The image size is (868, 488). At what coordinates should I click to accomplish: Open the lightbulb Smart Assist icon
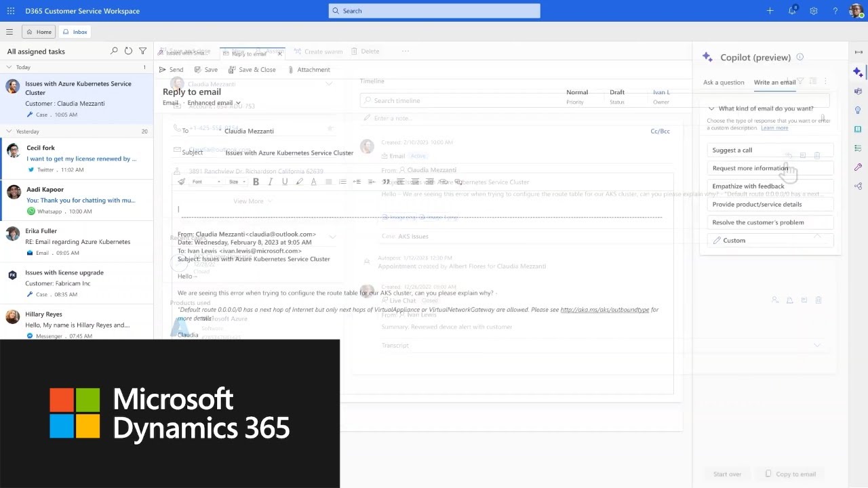(858, 110)
